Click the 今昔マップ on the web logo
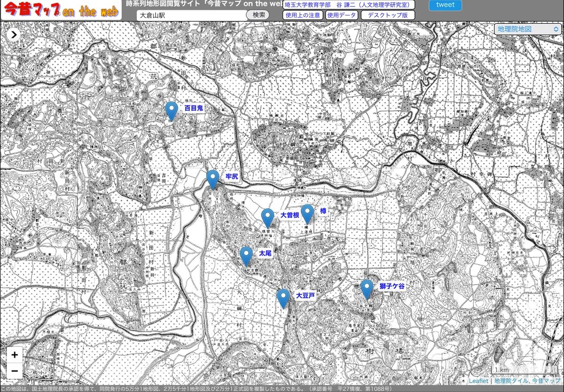This screenshot has height=392, width=564. (61, 10)
